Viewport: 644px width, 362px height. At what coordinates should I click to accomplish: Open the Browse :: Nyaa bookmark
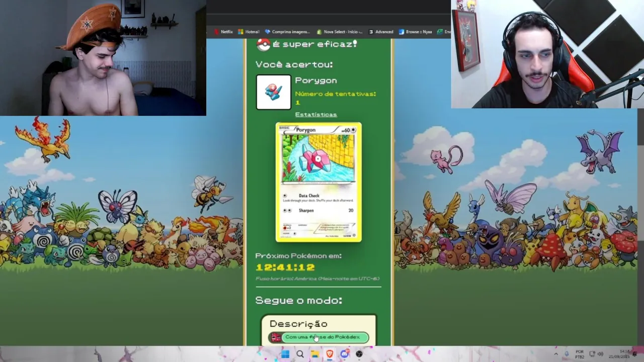click(415, 32)
